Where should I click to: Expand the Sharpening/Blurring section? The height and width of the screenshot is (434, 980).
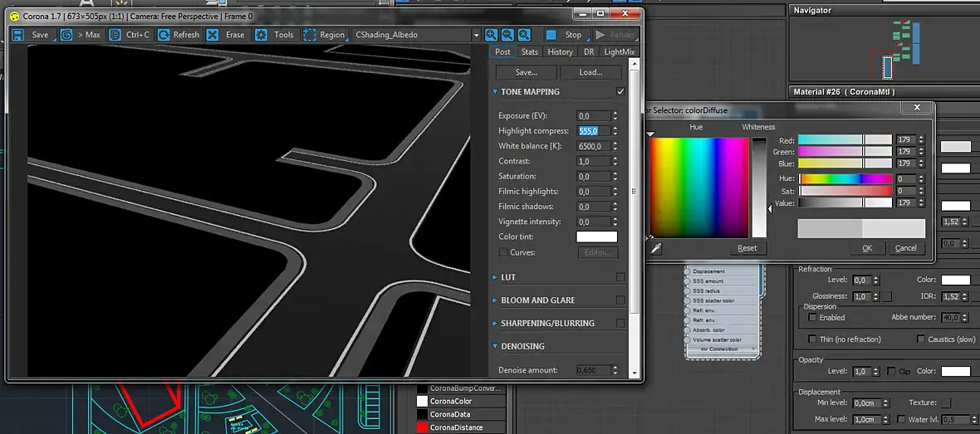547,323
